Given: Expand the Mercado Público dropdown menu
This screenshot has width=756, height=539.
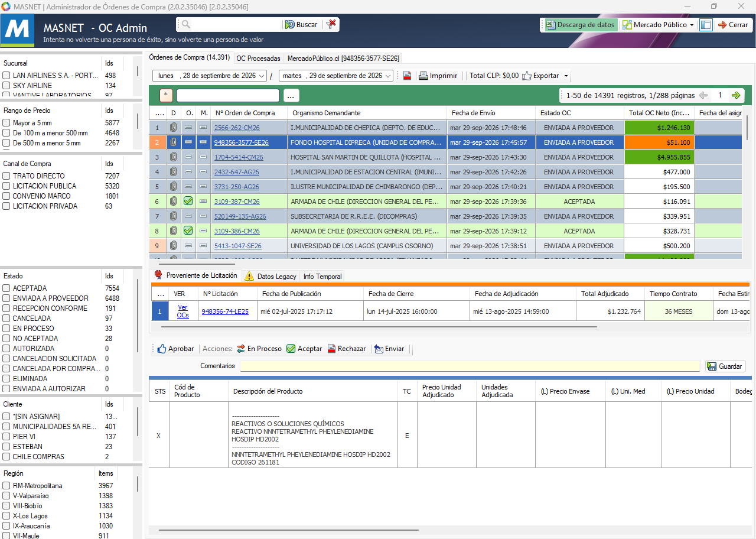Looking at the screenshot, I should 692,25.
